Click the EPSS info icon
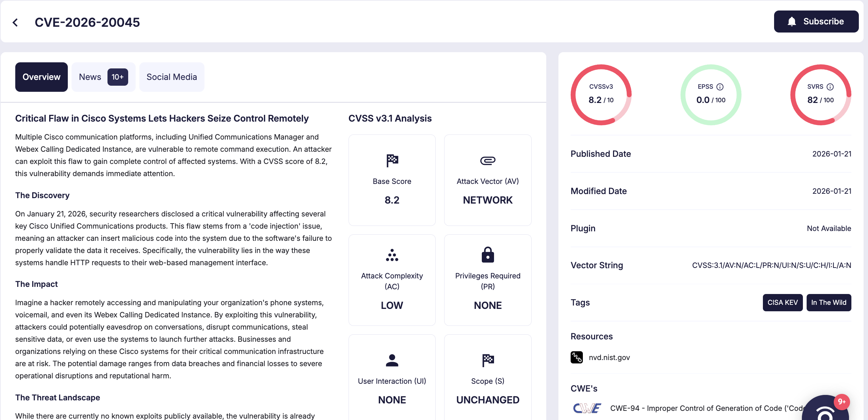 click(x=719, y=87)
